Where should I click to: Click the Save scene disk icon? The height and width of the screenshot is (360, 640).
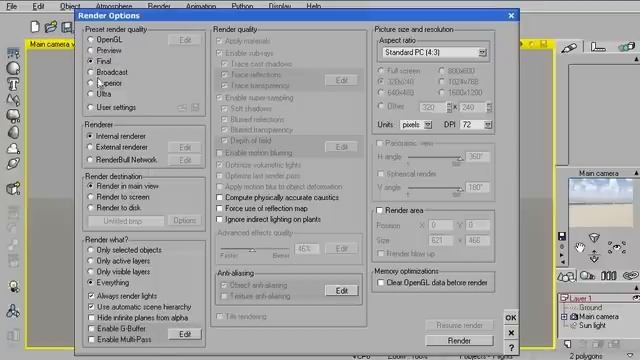(x=67, y=27)
